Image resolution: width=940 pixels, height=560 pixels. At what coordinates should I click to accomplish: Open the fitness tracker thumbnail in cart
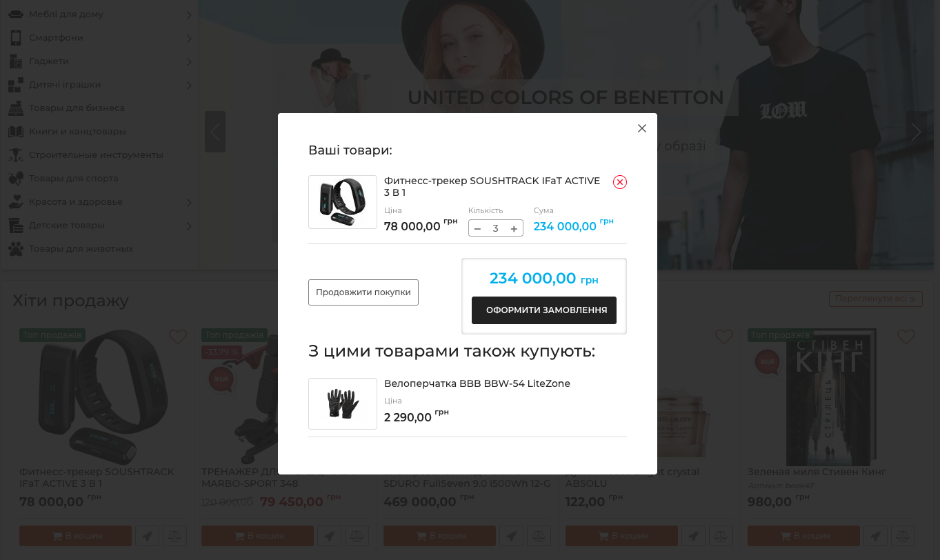343,202
